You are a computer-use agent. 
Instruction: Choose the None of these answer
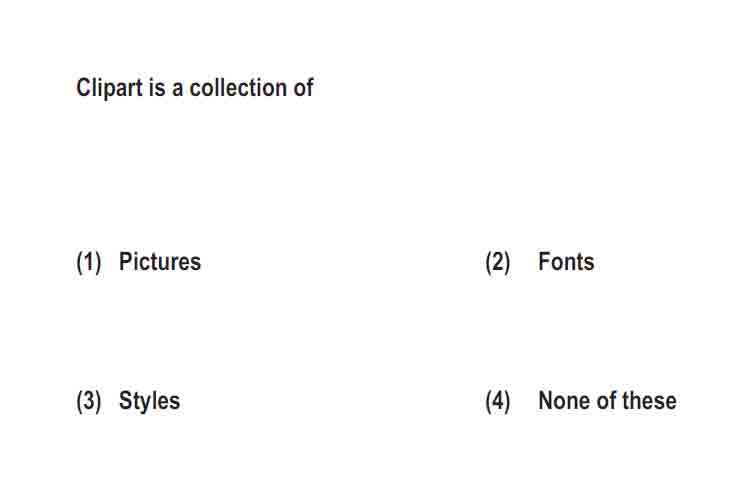tap(607, 401)
